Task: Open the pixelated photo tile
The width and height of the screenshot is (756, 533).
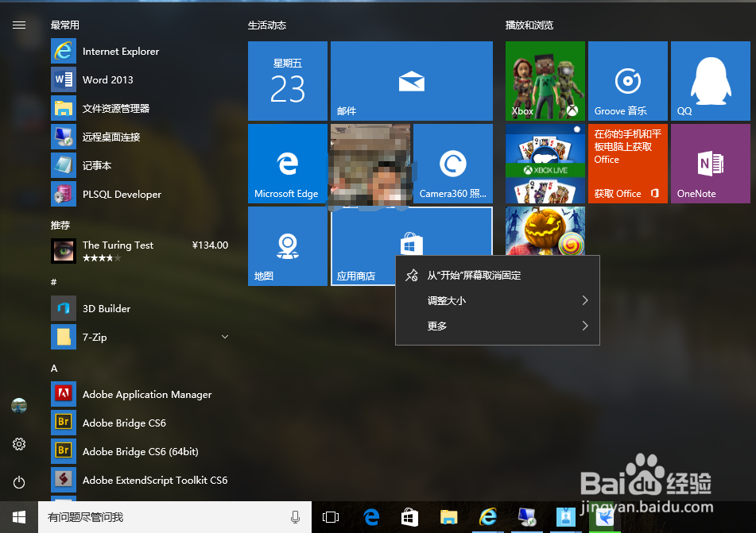Action: click(370, 164)
